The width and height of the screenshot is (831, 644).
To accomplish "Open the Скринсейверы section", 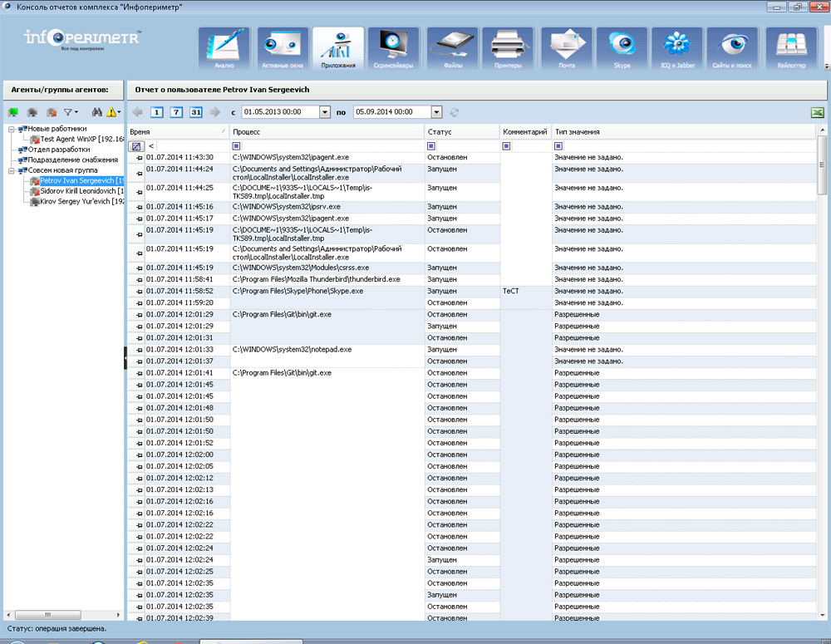I will click(x=393, y=48).
